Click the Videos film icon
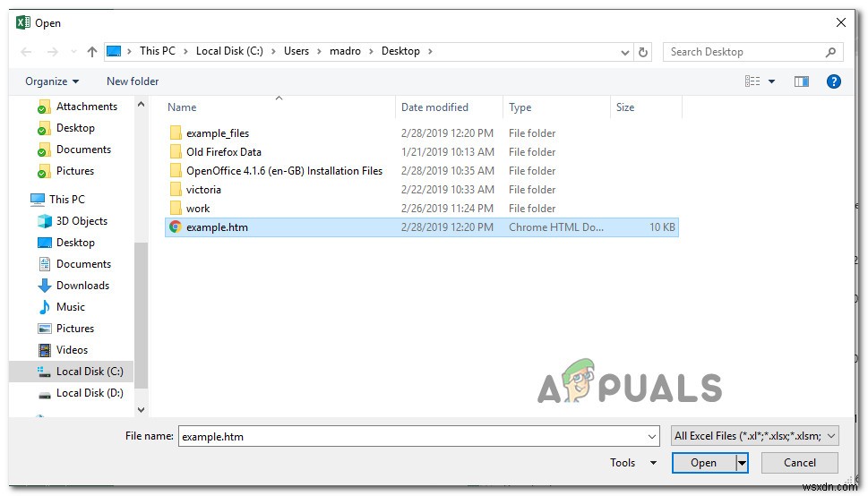868x496 pixels. click(x=44, y=350)
